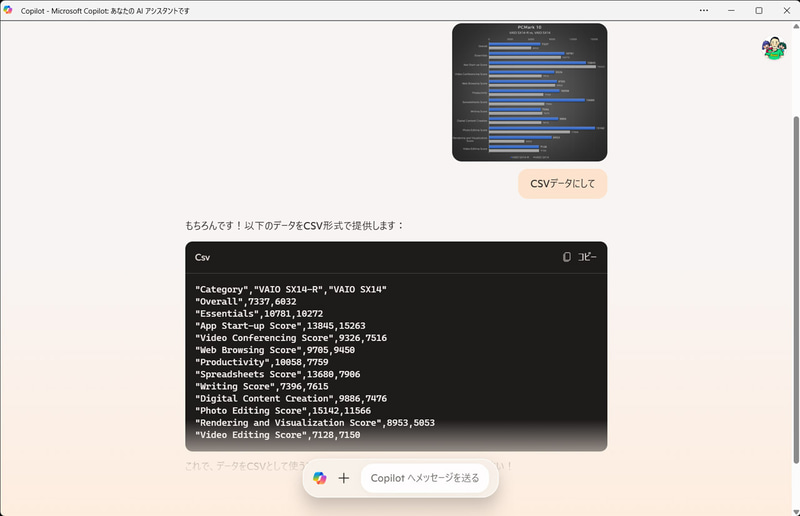Image resolution: width=800 pixels, height=516 pixels.
Task: Minimize the Copilot window
Action: click(x=731, y=10)
